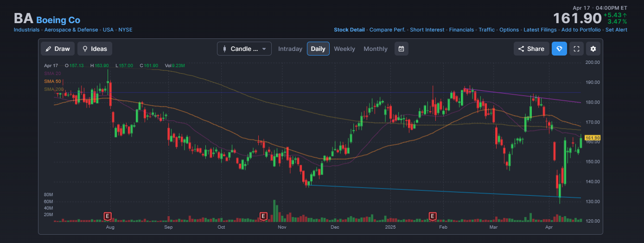Open the calendar date range icon
This screenshot has height=243, width=644.
(402, 49)
